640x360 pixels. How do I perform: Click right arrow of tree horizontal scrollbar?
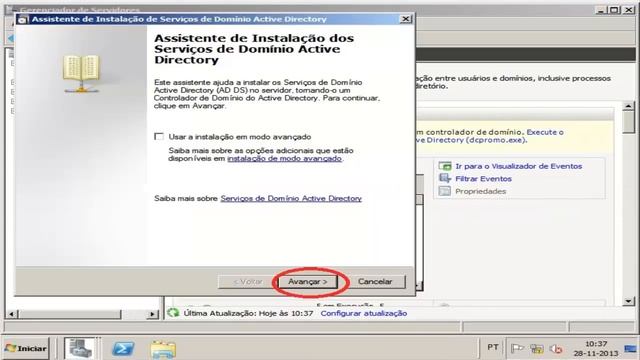153,314
